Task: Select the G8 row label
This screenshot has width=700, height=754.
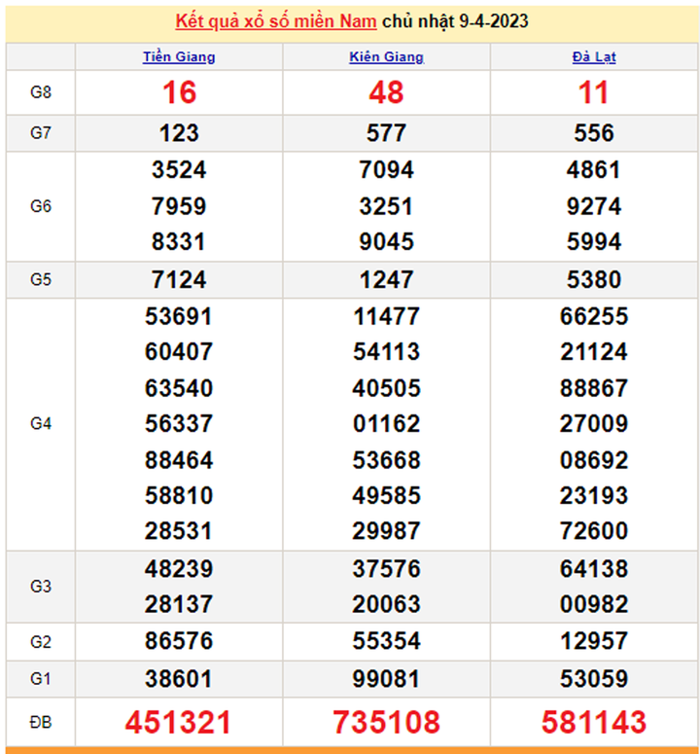Action: [x=40, y=92]
